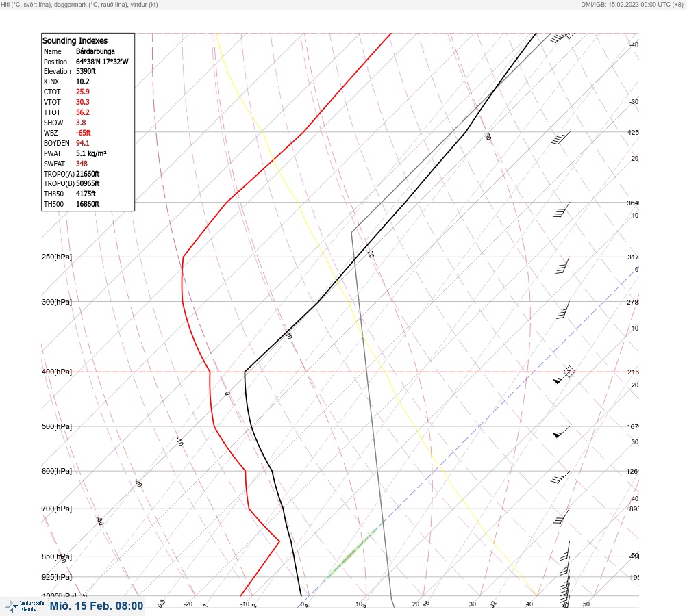Click the DMI/IGB model run timestamp
Viewport: 687px width, 616px height.
(x=632, y=5)
